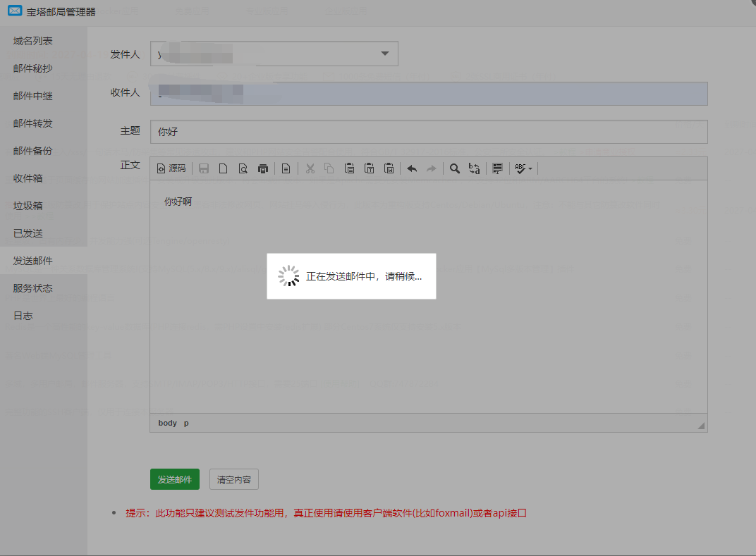
Task: Open 收件箱 in the sidebar
Action: pos(28,178)
